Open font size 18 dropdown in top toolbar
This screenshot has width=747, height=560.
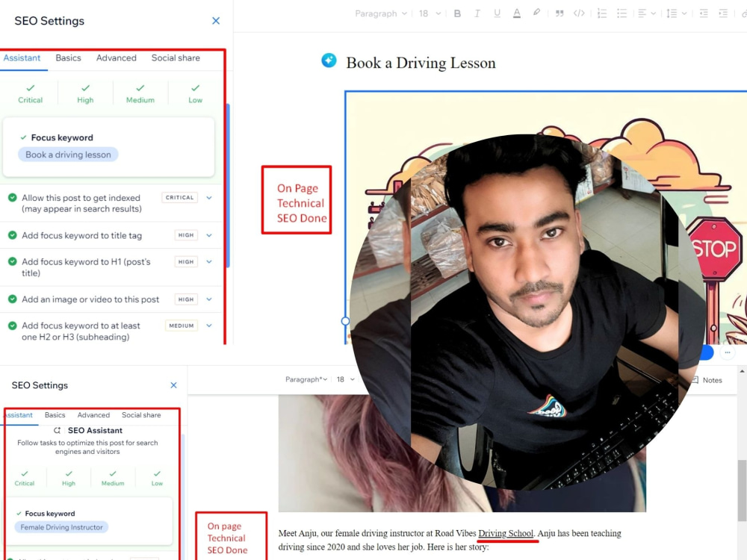(430, 13)
